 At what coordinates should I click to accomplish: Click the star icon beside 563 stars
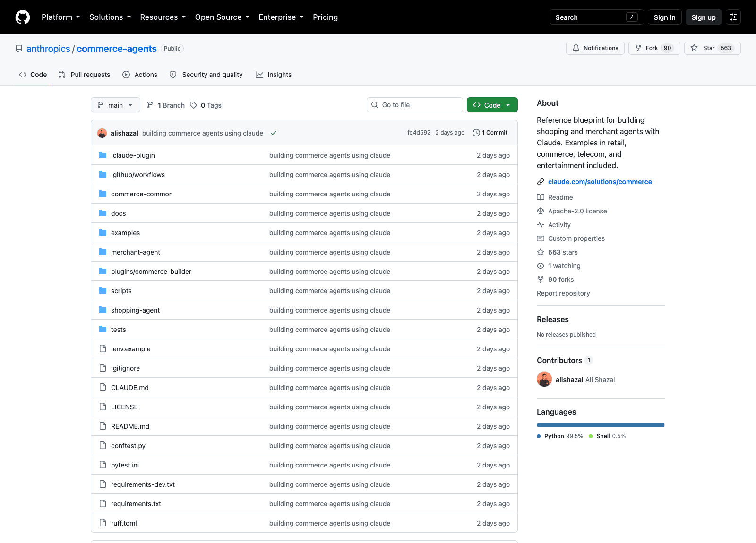pyautogui.click(x=541, y=252)
